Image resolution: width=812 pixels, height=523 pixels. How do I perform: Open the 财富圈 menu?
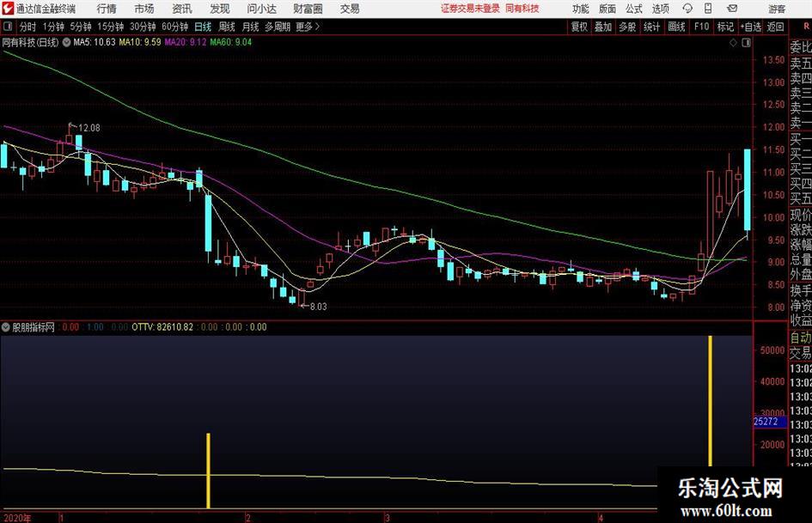tap(308, 9)
